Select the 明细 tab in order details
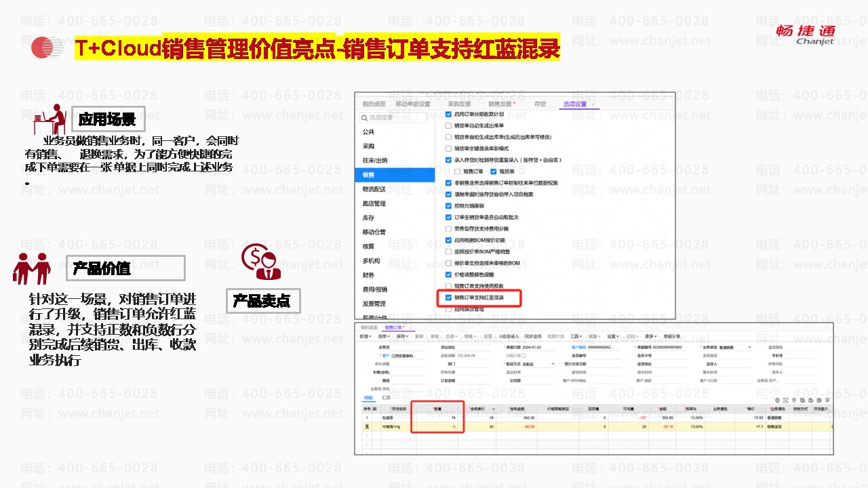 pyautogui.click(x=368, y=399)
